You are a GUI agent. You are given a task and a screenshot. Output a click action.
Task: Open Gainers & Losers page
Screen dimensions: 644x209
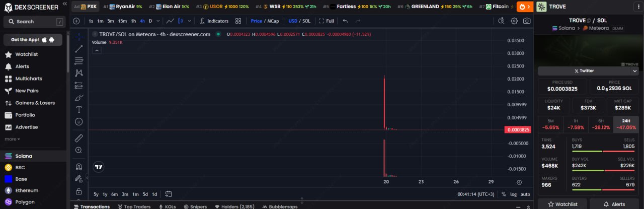(x=35, y=103)
